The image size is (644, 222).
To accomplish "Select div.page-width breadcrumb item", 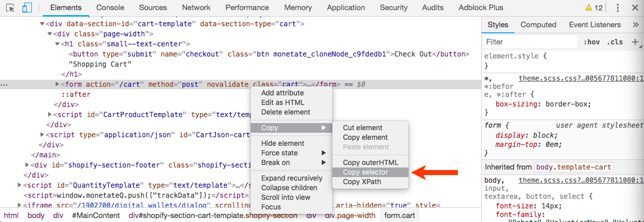I will click(350, 215).
